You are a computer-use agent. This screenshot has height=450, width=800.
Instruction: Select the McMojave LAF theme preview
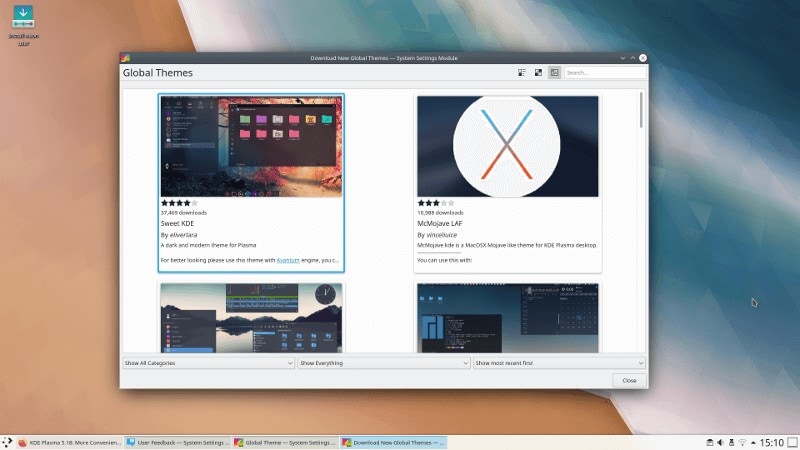coord(508,146)
